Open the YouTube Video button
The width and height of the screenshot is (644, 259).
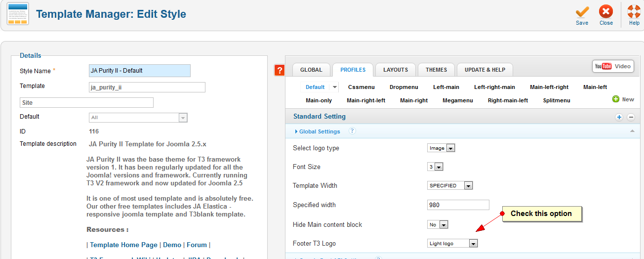coord(613,66)
